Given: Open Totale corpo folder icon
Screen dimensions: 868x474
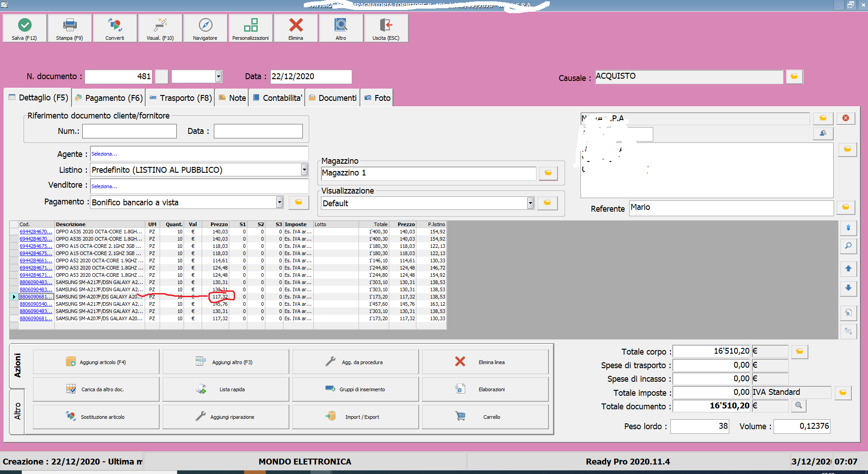Looking at the screenshot, I should tap(800, 351).
